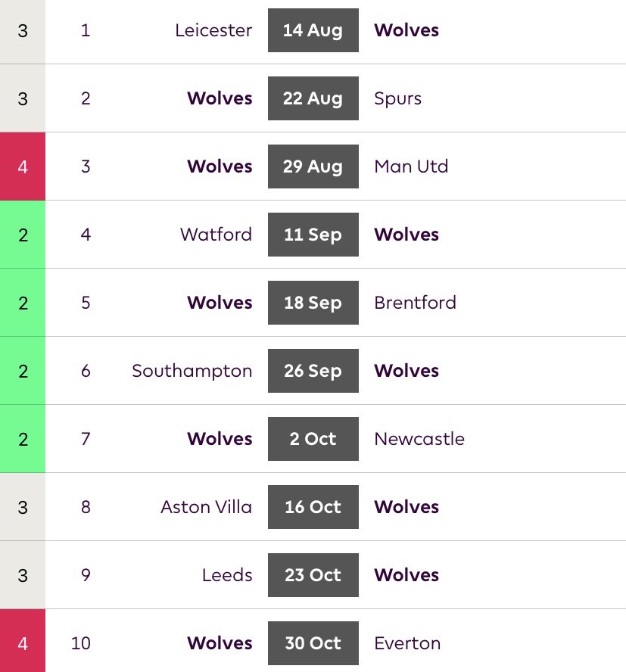
Task: Select the 29 Aug match date
Action: click(313, 166)
